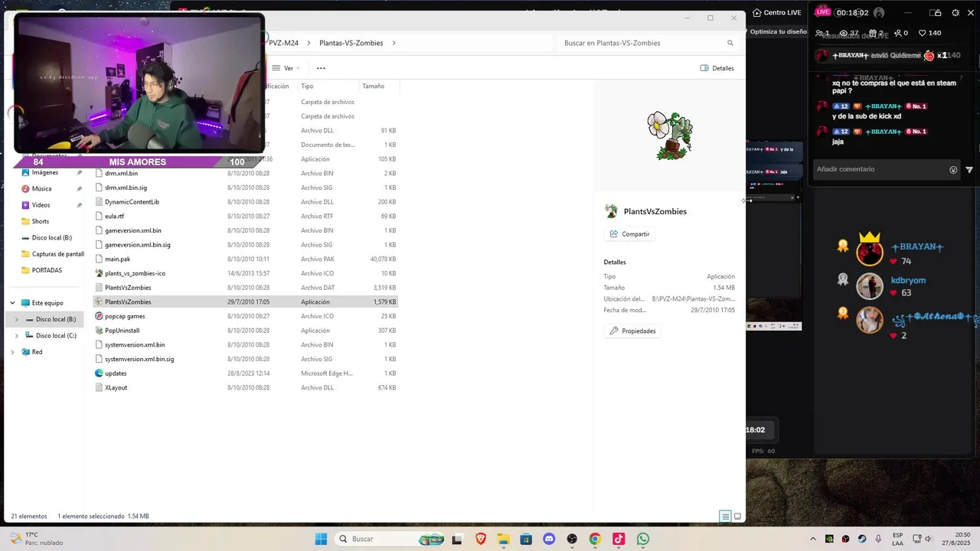Open Discord from the taskbar
The width and height of the screenshot is (980, 551).
coord(549,539)
